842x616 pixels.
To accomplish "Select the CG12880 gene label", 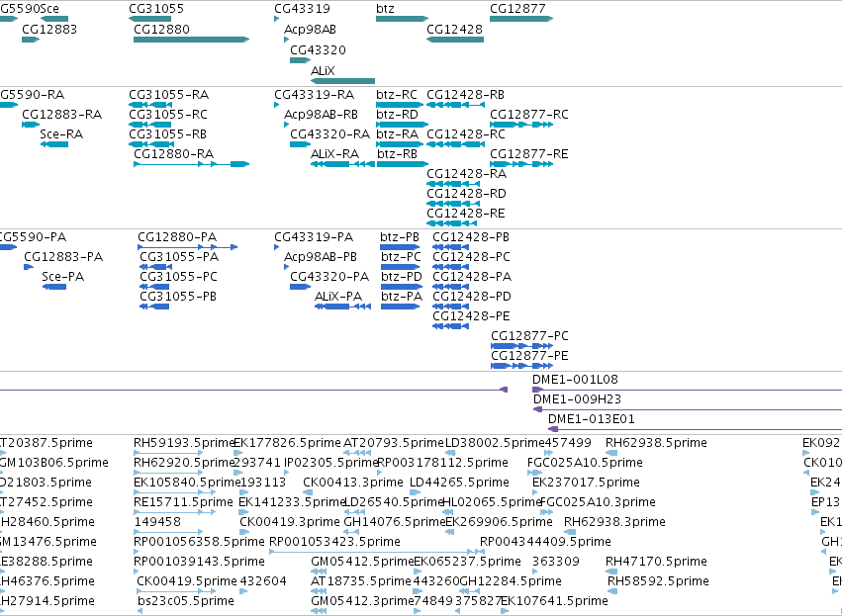I will point(161,29).
